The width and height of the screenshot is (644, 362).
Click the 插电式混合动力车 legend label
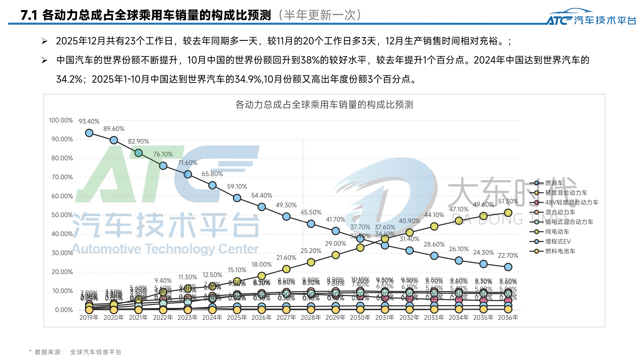click(569, 222)
